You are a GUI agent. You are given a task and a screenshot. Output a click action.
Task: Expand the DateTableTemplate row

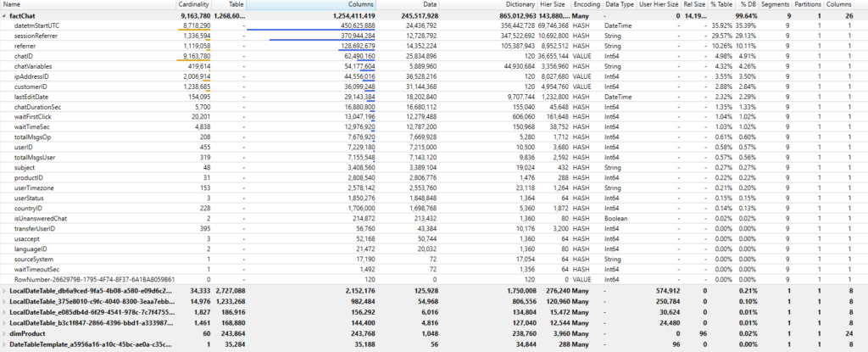click(x=5, y=345)
